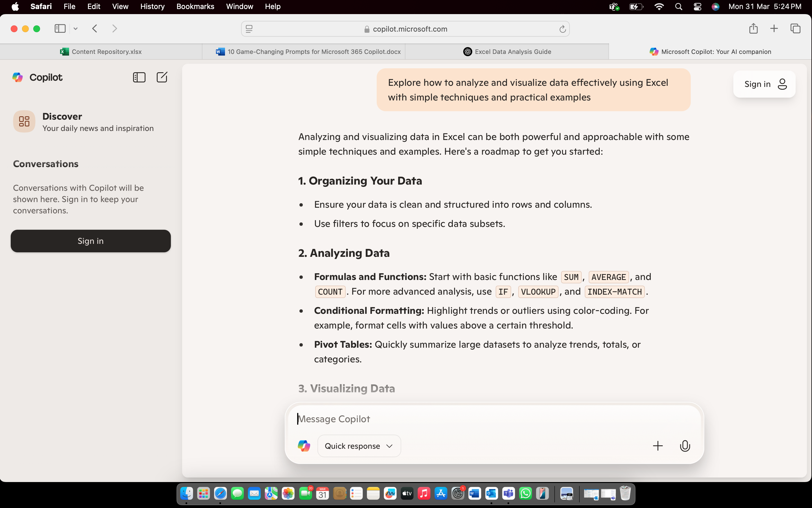The height and width of the screenshot is (508, 812).
Task: Open the Help menu
Action: click(x=272, y=7)
